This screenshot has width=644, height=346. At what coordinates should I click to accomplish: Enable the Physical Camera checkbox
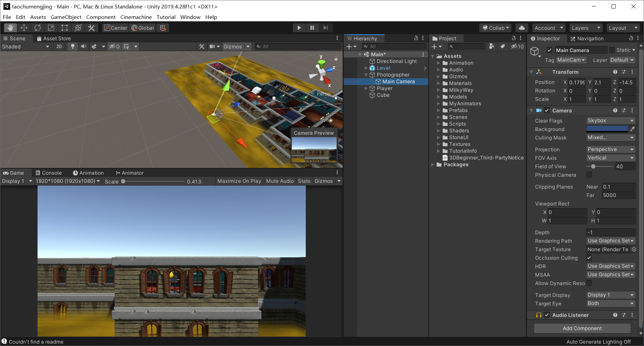tap(589, 175)
